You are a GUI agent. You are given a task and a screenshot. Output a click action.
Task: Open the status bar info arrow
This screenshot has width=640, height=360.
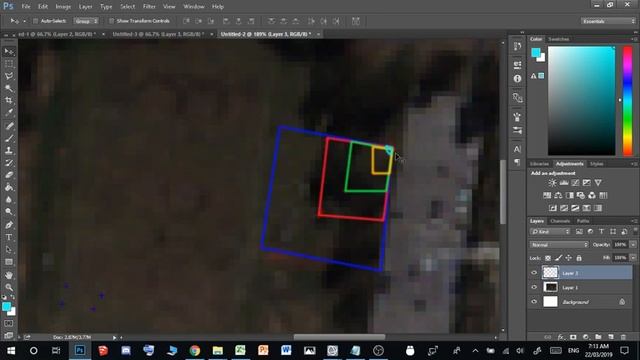[x=114, y=338]
